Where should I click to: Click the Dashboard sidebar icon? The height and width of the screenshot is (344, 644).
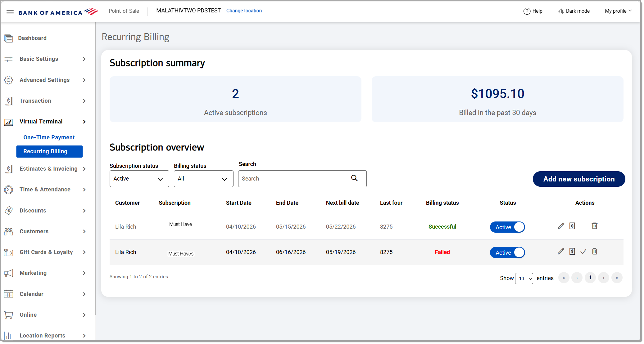tap(9, 38)
